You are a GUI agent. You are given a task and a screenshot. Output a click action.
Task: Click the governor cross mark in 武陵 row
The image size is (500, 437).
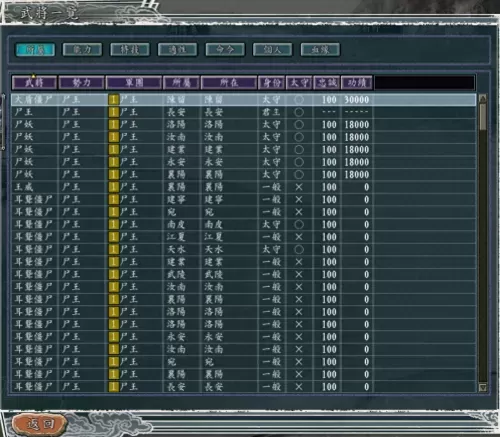(299, 275)
